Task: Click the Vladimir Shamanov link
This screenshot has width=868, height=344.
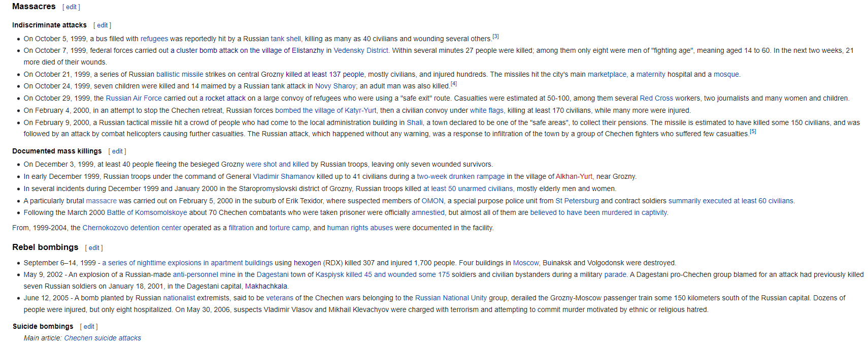Action: [x=283, y=177]
